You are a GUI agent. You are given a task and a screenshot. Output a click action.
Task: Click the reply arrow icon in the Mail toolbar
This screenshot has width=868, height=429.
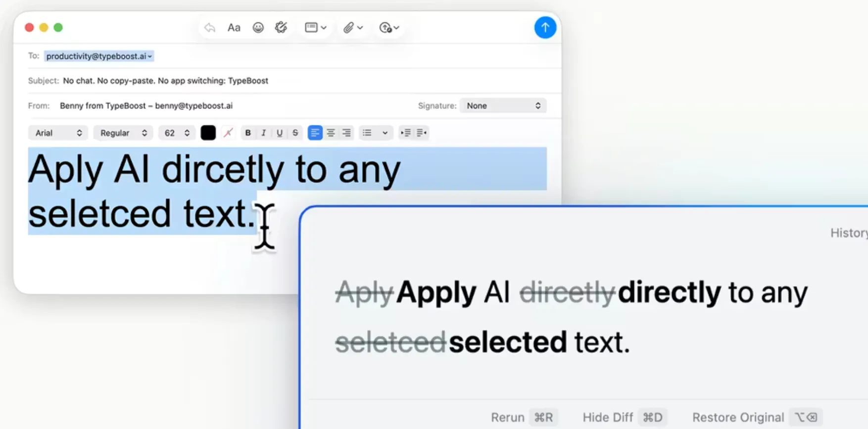(210, 28)
